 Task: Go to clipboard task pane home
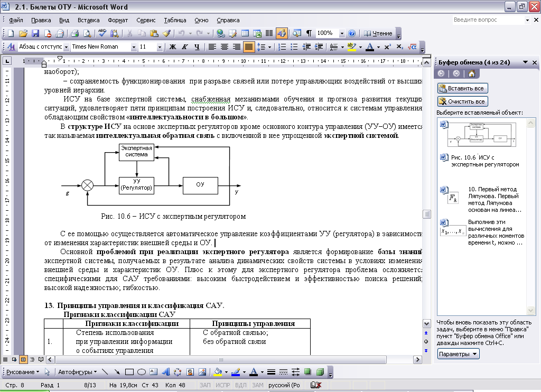pyautogui.click(x=472, y=73)
